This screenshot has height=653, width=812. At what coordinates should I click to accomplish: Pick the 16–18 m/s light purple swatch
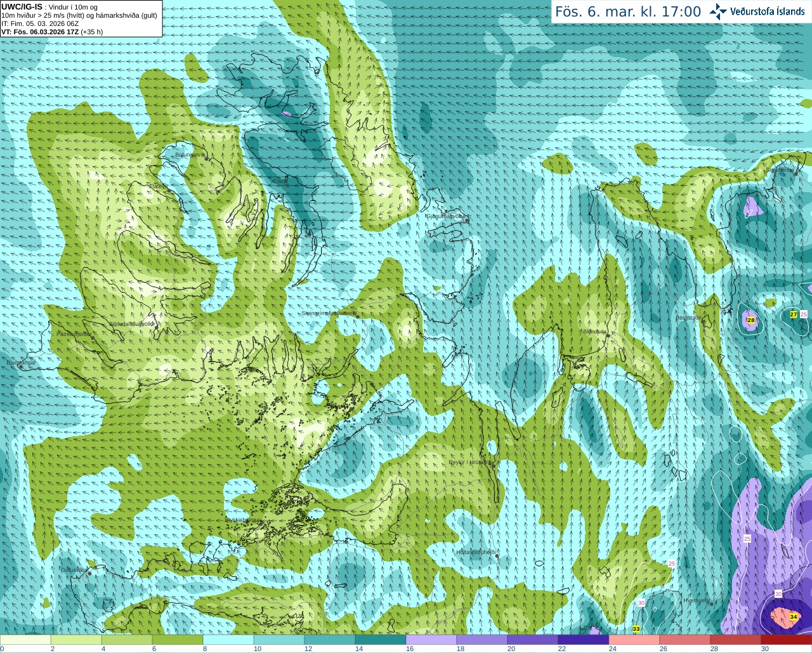coord(431,640)
